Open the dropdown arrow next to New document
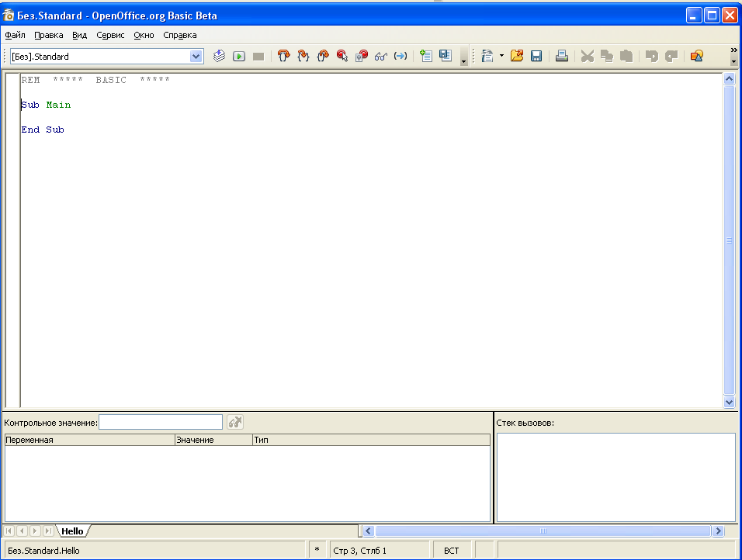Screen dimensions: 742x560 click(501, 57)
